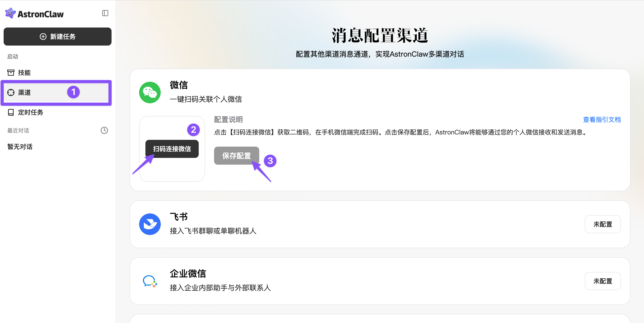The width and height of the screenshot is (644, 323).
Task: Click the 接入企业内部助手与外部联系人 description
Action: 220,288
